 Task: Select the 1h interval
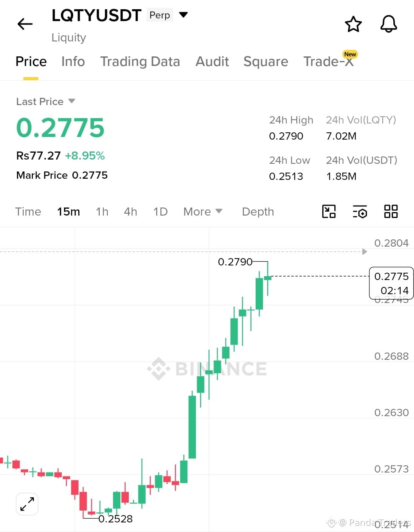102,211
